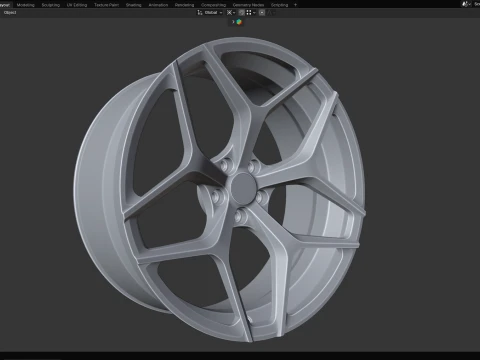The image size is (480, 360).
Task: Toggle proportional editing button
Action: point(262,12)
